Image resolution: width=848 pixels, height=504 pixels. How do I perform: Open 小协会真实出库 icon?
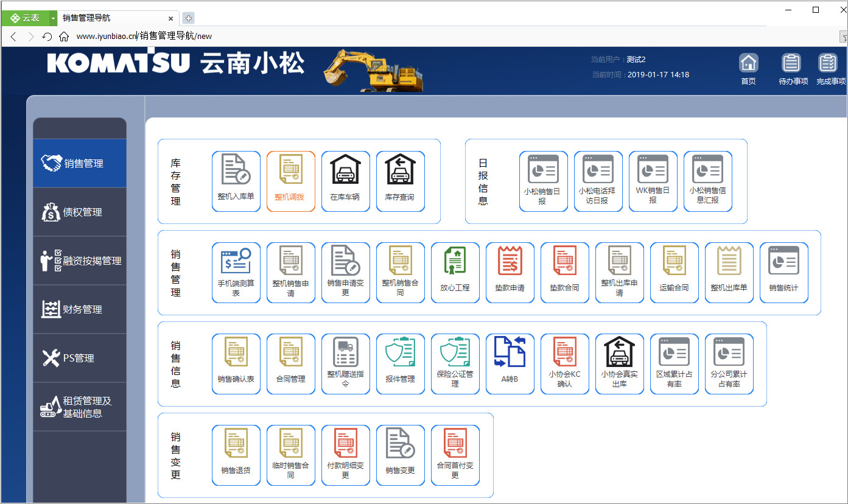620,364
